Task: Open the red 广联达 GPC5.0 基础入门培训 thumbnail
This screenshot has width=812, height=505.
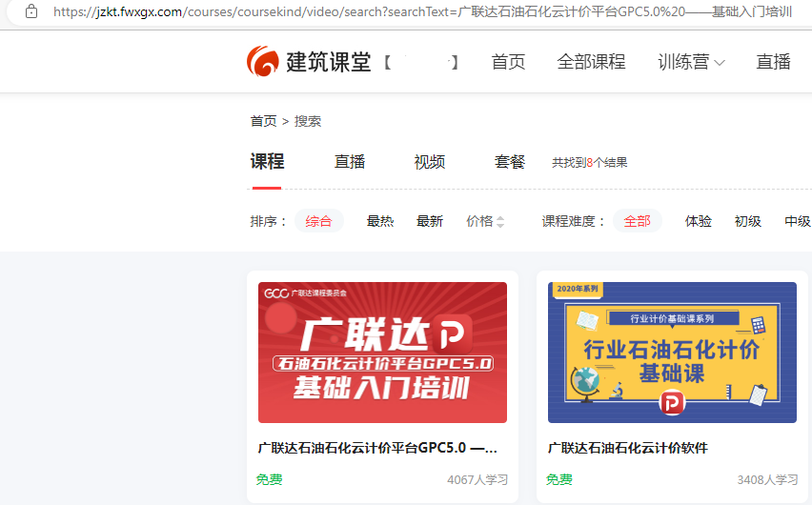Action: (382, 353)
